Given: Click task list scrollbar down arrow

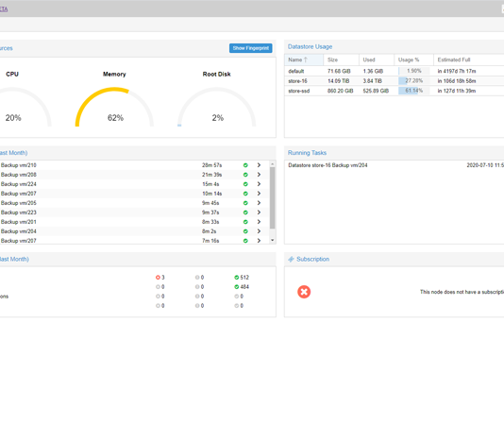Looking at the screenshot, I should tap(272, 240).
